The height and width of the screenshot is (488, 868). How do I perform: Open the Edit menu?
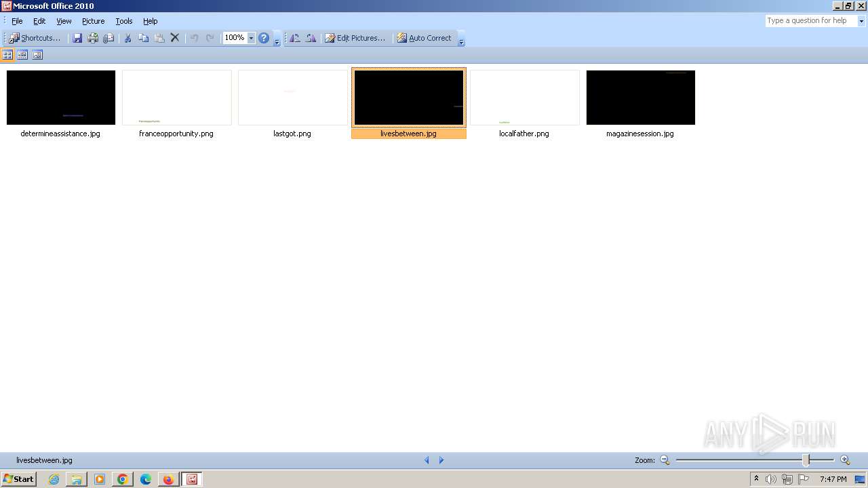click(x=39, y=21)
